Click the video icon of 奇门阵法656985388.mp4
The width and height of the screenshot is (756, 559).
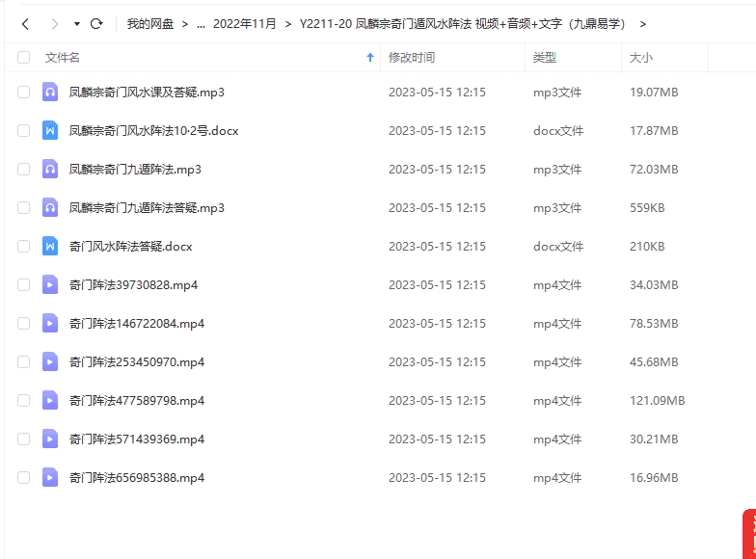(50, 478)
